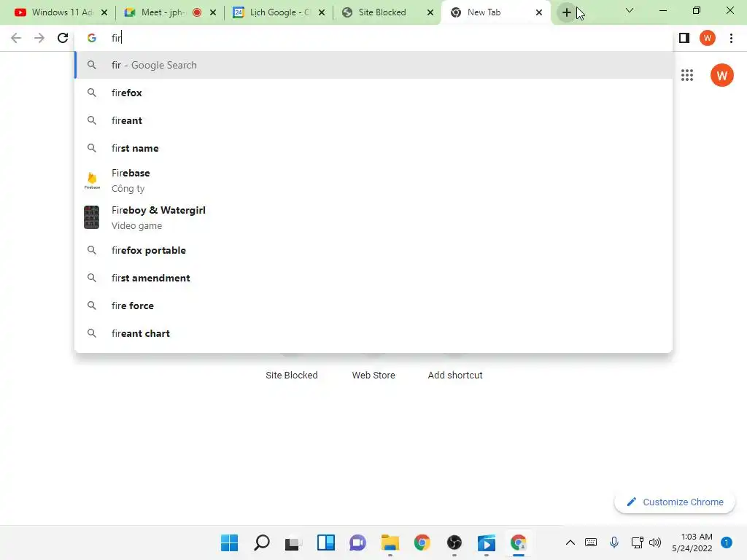Click the browser forward arrow
747x560 pixels.
click(x=39, y=38)
